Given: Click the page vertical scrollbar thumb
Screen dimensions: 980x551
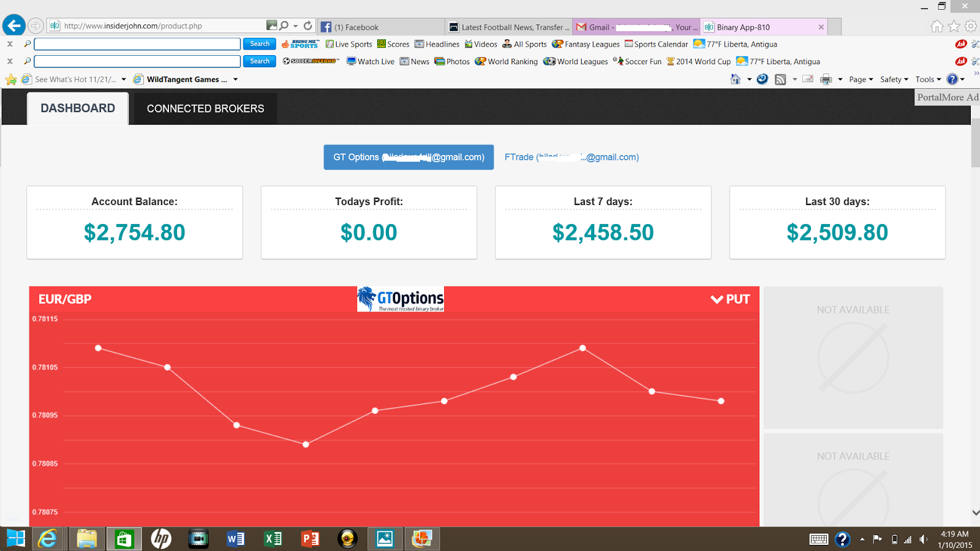Looking at the screenshot, I should pos(975,142).
